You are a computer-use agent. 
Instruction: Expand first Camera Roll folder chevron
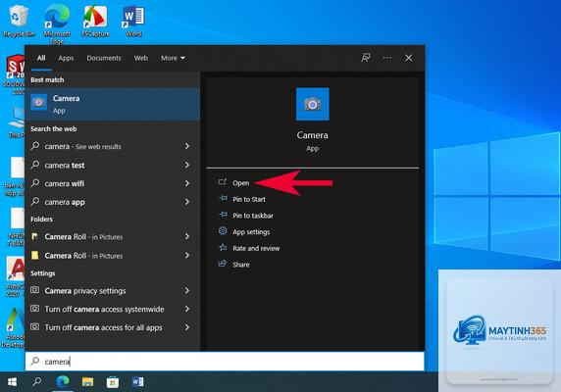(x=187, y=236)
